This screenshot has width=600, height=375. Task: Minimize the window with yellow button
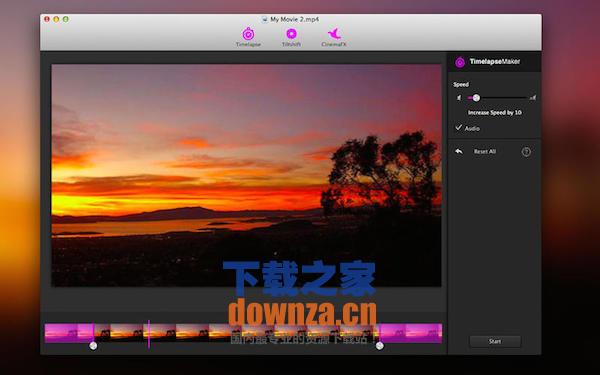click(56, 19)
